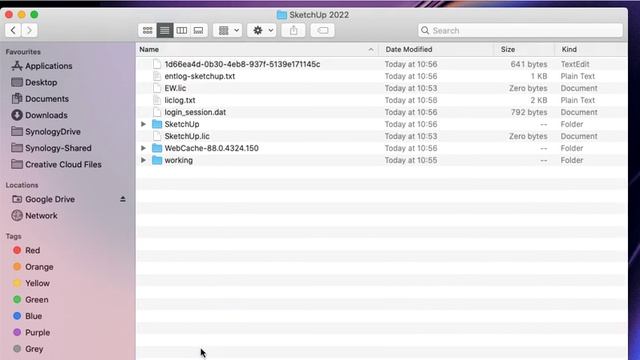Click the Tags section header

(x=13, y=236)
